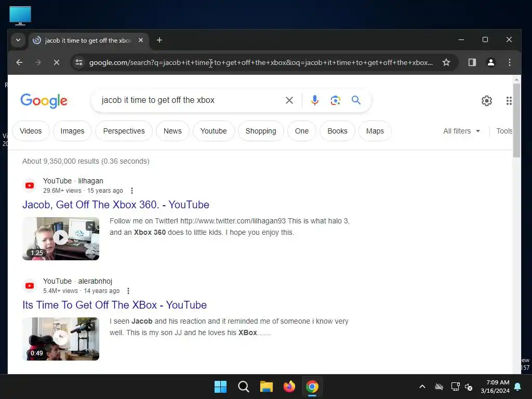The height and width of the screenshot is (399, 532).
Task: Open the Chrome profile icon
Action: point(490,62)
